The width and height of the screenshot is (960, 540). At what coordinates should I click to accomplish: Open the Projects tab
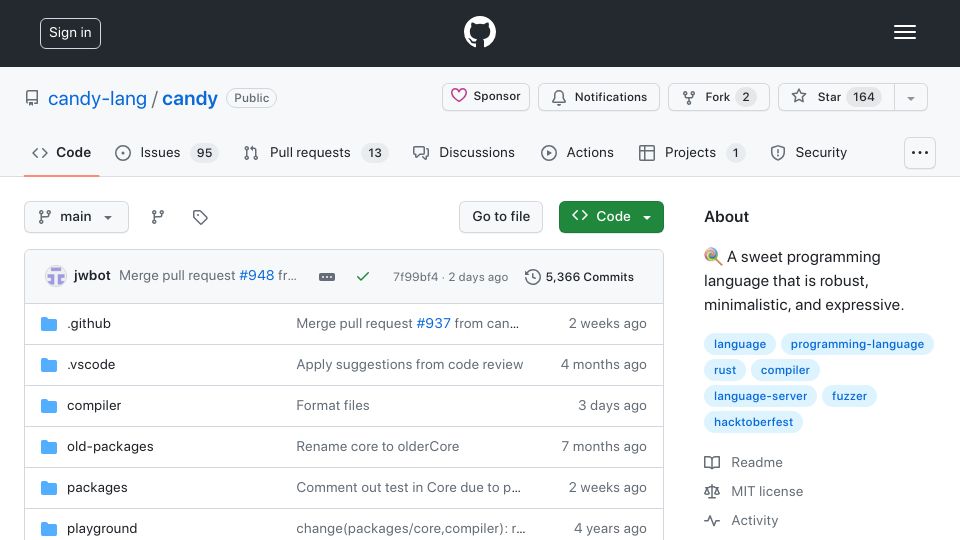click(692, 152)
